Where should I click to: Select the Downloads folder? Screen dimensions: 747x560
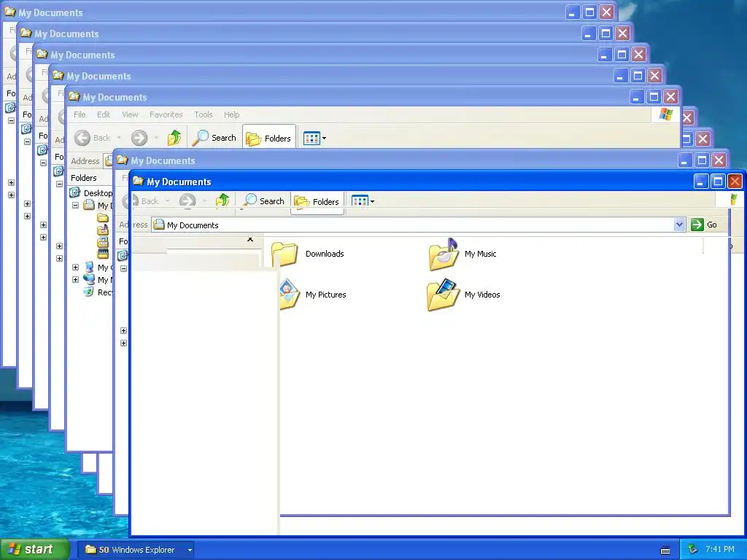pos(308,254)
